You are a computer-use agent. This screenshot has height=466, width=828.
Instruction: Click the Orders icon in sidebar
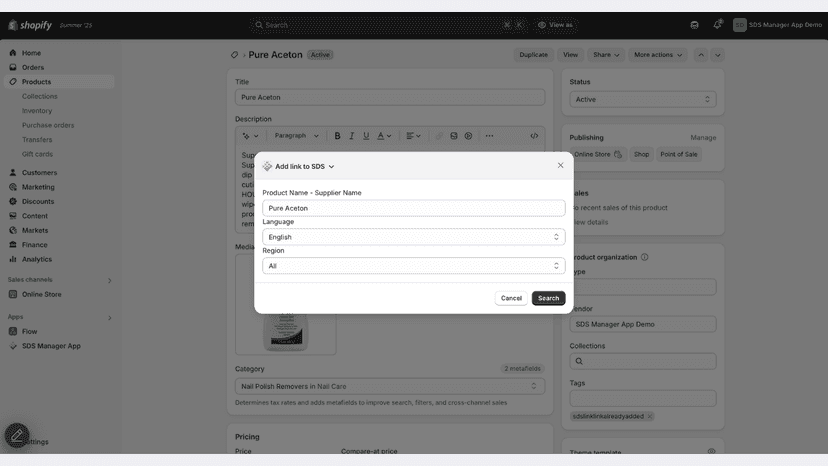pos(13,67)
